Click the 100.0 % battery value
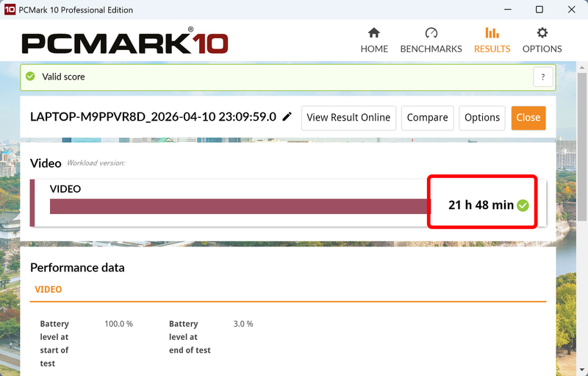 click(118, 324)
